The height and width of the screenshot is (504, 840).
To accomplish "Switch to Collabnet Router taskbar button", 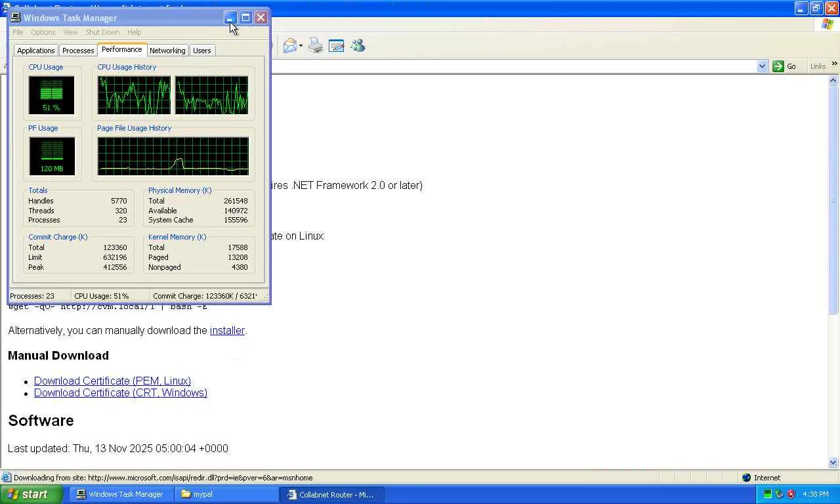I will (331, 494).
